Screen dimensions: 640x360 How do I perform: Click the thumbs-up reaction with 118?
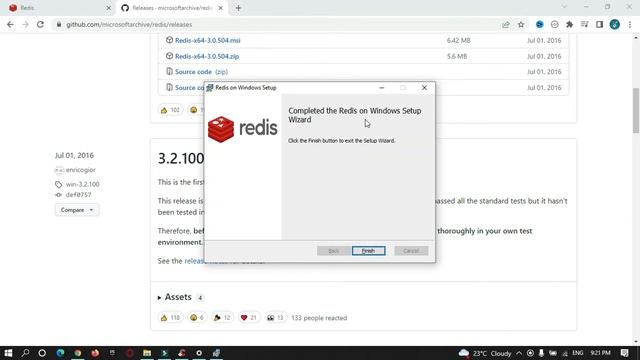[x=170, y=318]
